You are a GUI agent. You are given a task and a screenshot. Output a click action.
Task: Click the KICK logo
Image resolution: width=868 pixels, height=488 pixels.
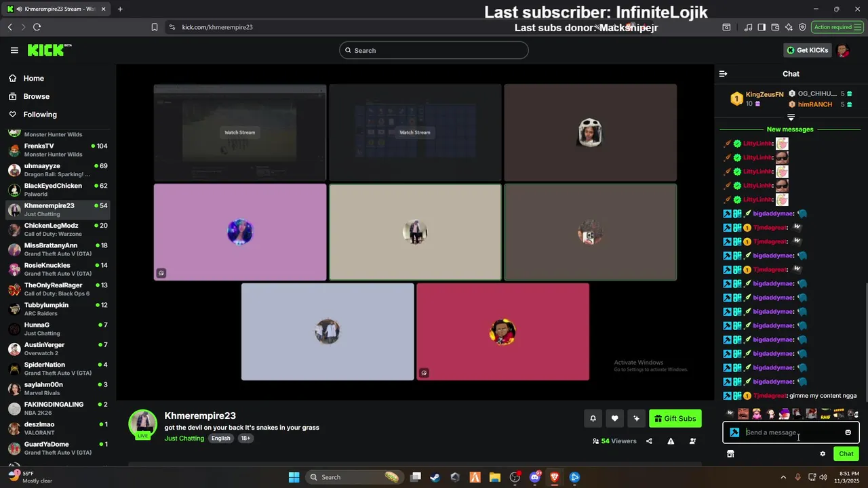click(x=50, y=50)
